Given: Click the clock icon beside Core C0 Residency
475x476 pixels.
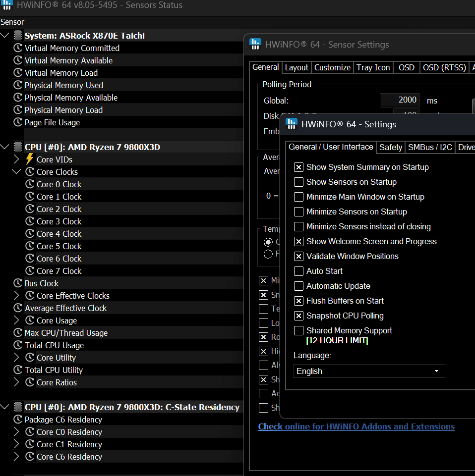Looking at the screenshot, I should tap(30, 432).
